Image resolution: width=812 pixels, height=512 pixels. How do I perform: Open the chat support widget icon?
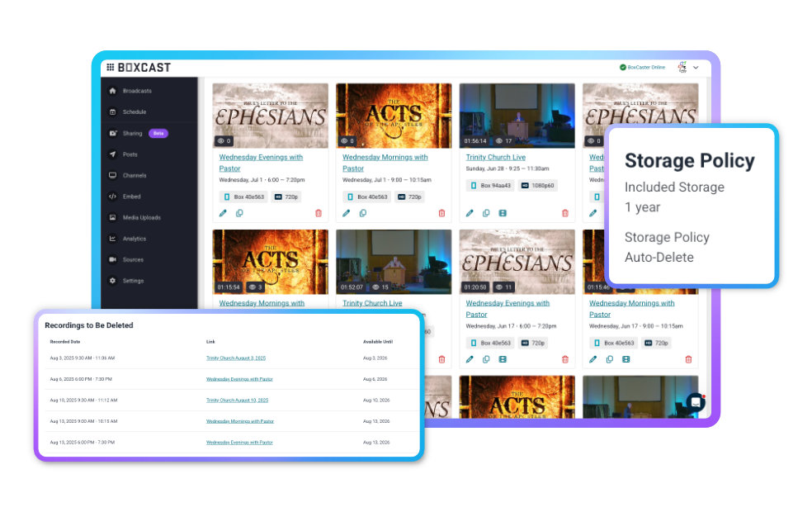696,402
